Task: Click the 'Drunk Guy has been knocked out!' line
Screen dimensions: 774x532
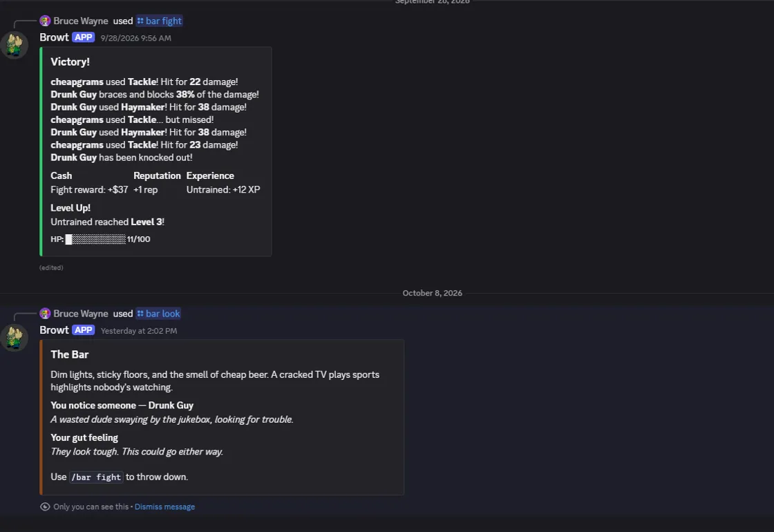Action: (122, 158)
